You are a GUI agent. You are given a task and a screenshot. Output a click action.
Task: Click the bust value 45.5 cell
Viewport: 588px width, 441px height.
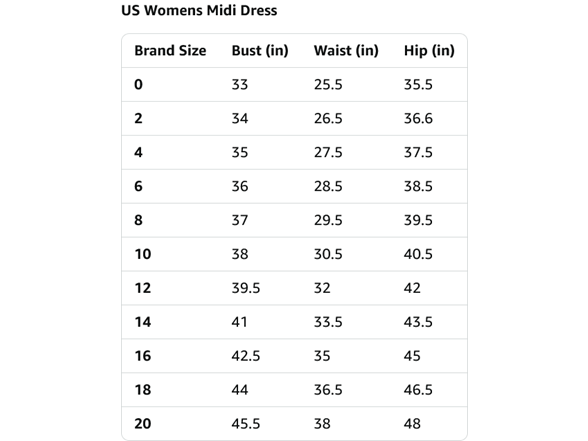[x=246, y=424]
